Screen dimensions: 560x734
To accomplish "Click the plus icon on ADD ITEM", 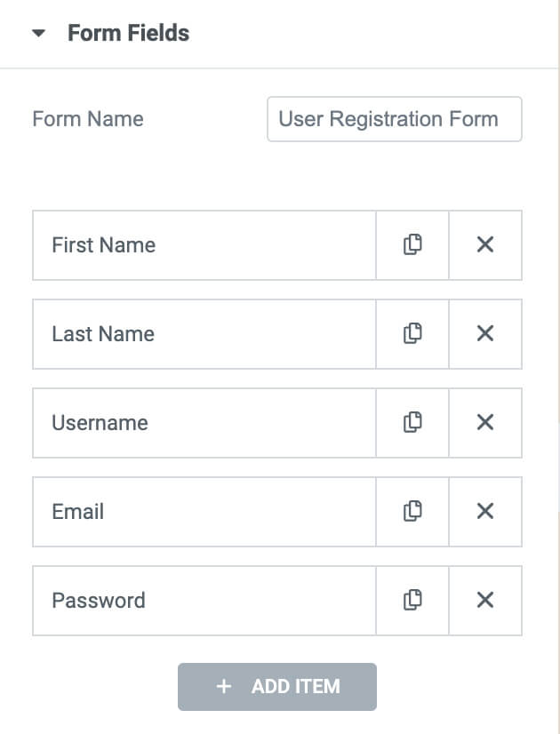I will click(x=221, y=686).
